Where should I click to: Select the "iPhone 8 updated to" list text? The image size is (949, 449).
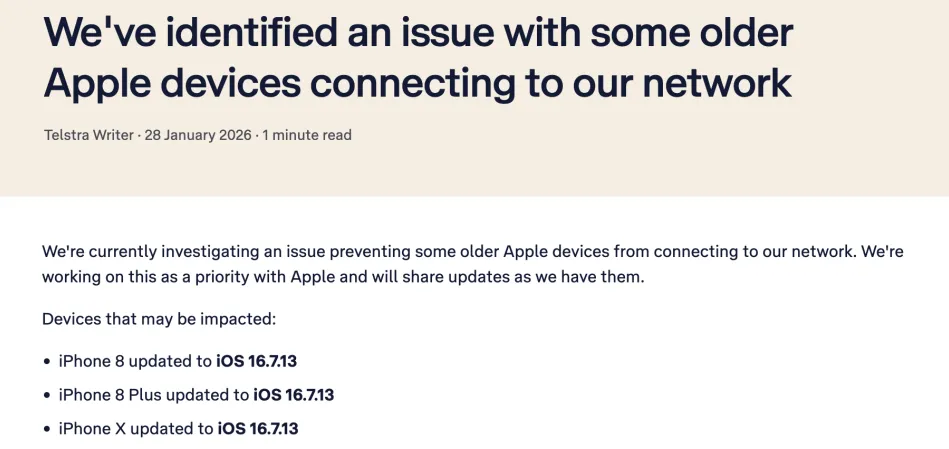[x=135, y=361]
